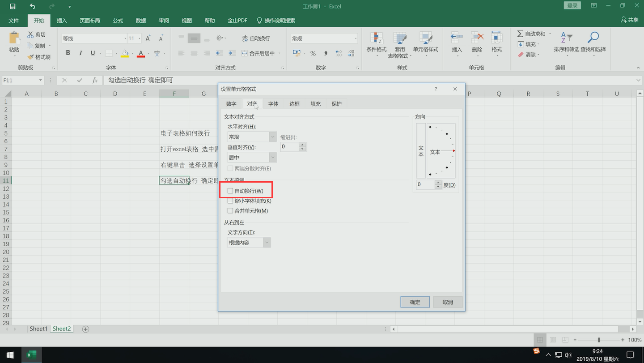The image size is (644, 363).
Task: Switch to the 数字 tab in dialog
Action: tap(231, 104)
